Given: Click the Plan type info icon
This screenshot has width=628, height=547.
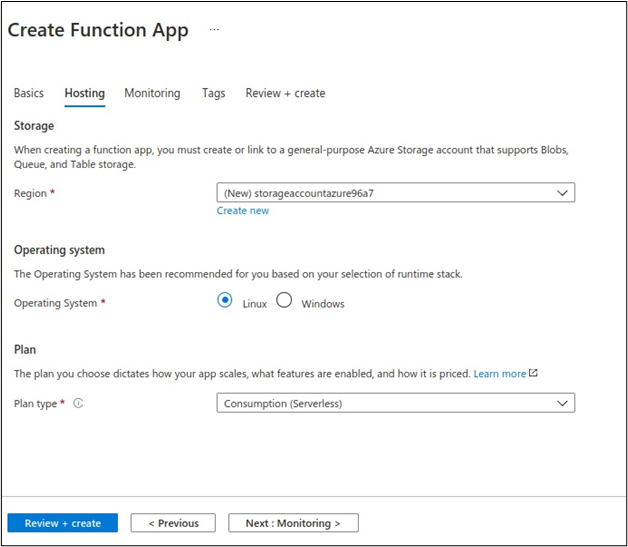Looking at the screenshot, I should point(78,403).
